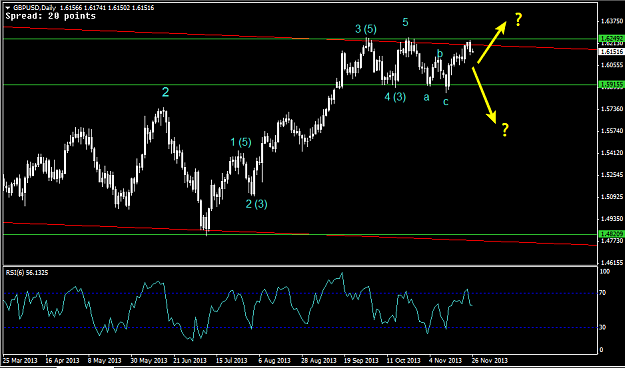Click the '8 May 2013' date label
The image size is (625, 368).
pyautogui.click(x=105, y=360)
